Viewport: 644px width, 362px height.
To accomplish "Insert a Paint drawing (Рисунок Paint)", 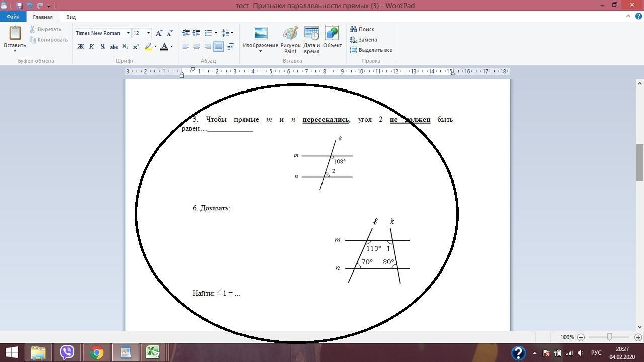I will click(290, 40).
